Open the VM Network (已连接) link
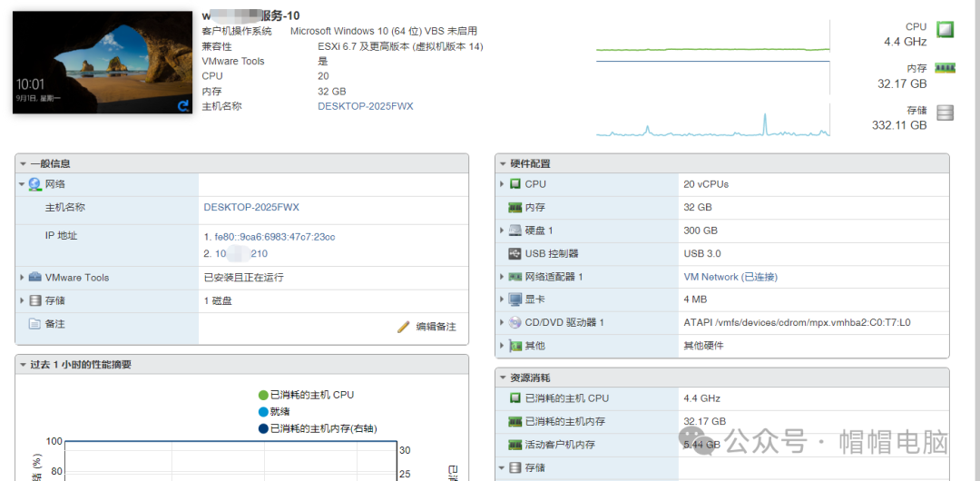 [x=730, y=277]
